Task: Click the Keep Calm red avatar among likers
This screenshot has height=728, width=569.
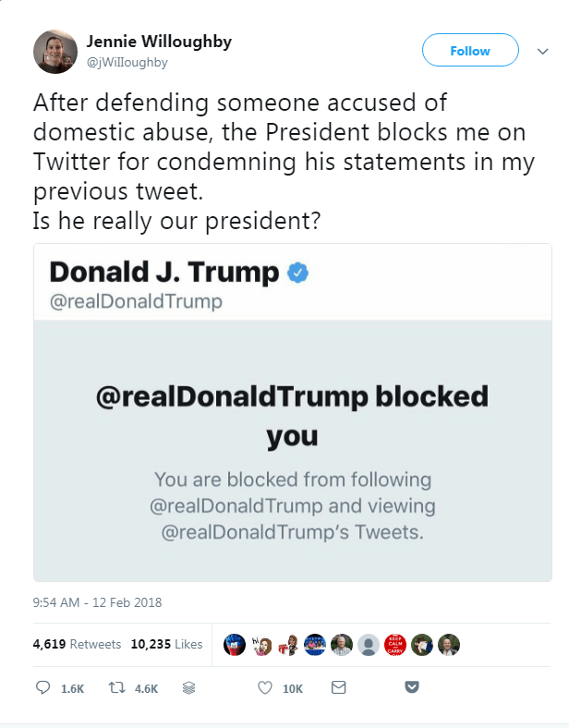Action: click(394, 644)
